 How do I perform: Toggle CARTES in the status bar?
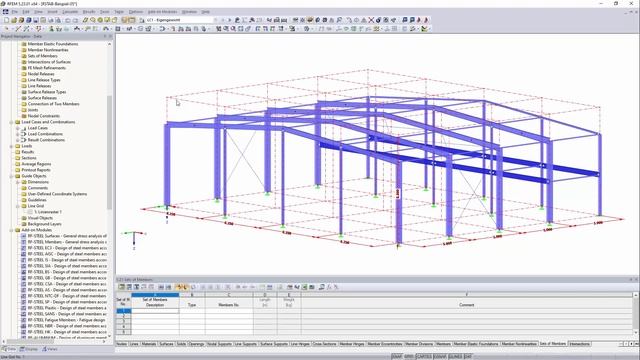pyautogui.click(x=424, y=357)
